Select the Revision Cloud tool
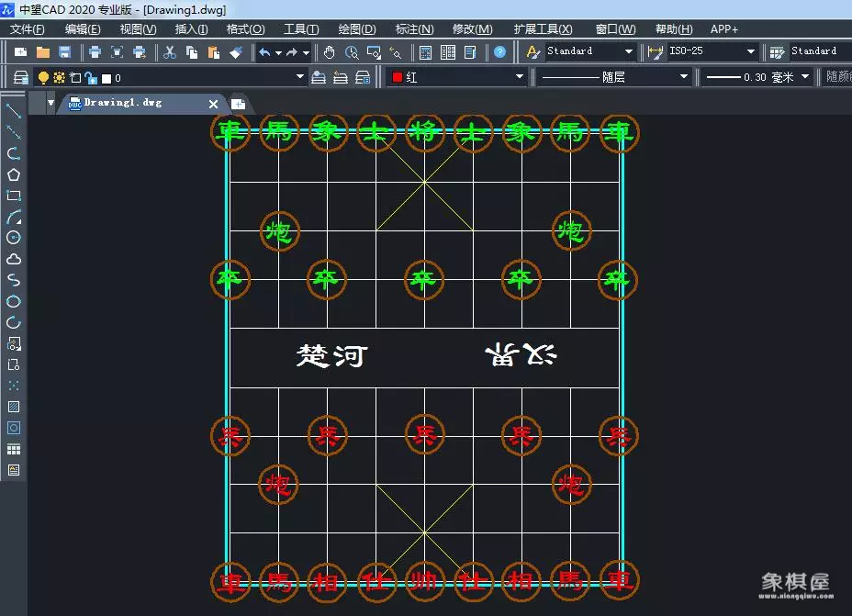 click(x=11, y=258)
